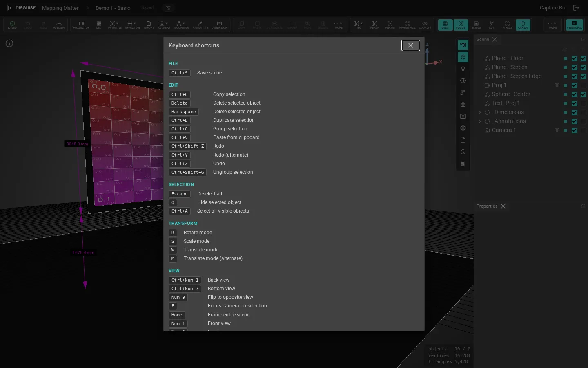This screenshot has height=368, width=588.
Task: Click the Frame All toolbar icon
Action: click(407, 25)
